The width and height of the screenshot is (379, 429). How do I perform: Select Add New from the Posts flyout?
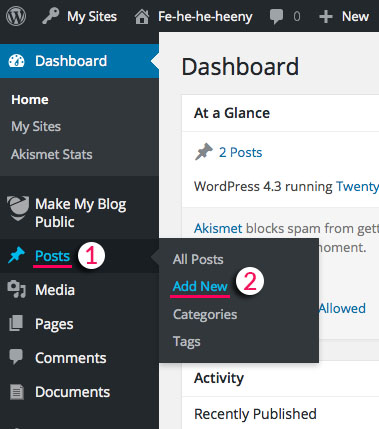click(x=200, y=286)
